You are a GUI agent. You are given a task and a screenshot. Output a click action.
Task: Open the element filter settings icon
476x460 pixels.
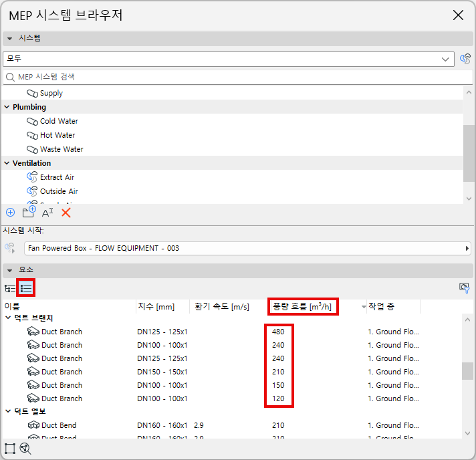465,287
